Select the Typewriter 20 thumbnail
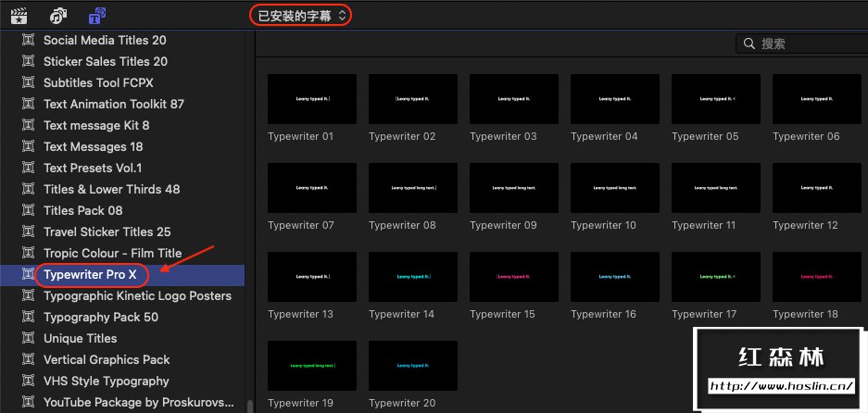 (413, 366)
